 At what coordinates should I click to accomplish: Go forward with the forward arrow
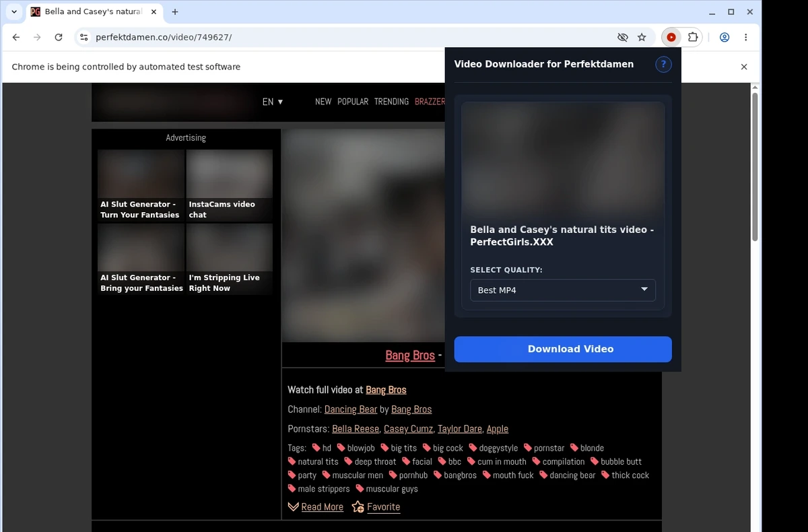(x=37, y=38)
